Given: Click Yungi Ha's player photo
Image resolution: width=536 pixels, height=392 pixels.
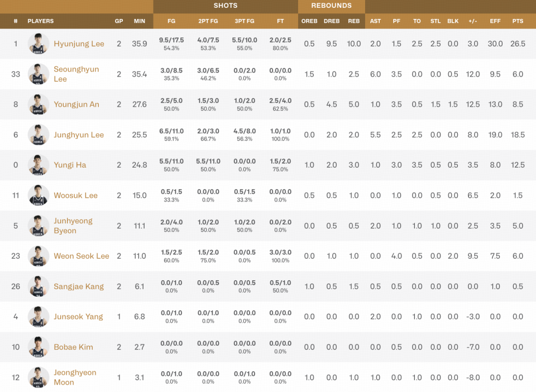Looking at the screenshot, I should pos(39,165).
